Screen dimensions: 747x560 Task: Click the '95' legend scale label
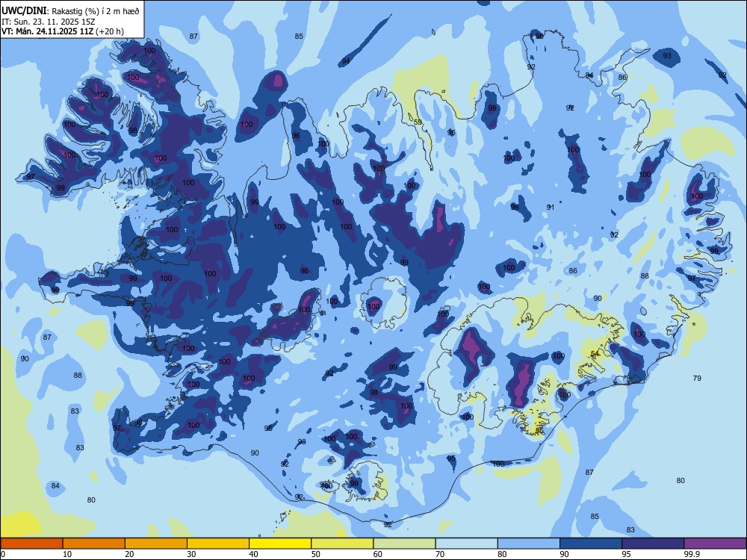pyautogui.click(x=626, y=554)
